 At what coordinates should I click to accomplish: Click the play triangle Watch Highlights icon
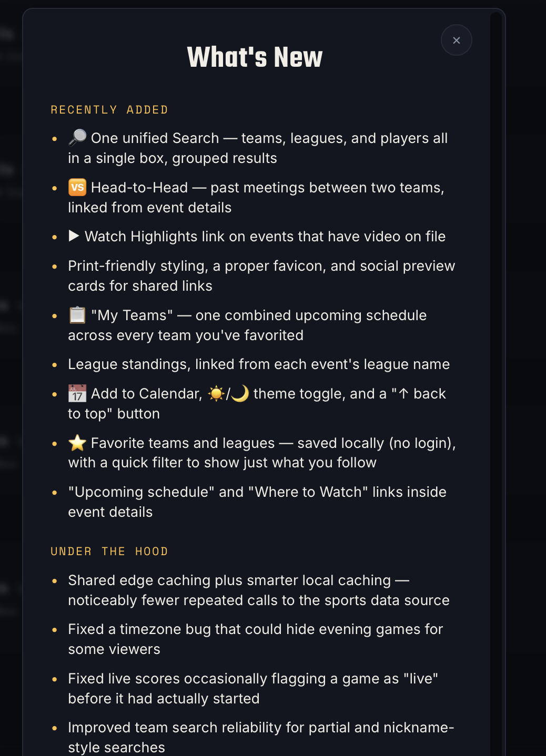[x=74, y=236]
